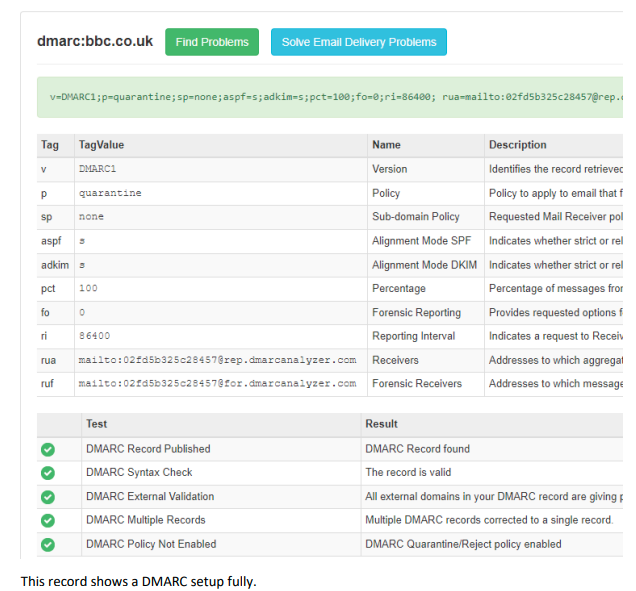This screenshot has height=591, width=636.
Task: Click Solve Email Delivery Problems button
Action: click(x=359, y=42)
